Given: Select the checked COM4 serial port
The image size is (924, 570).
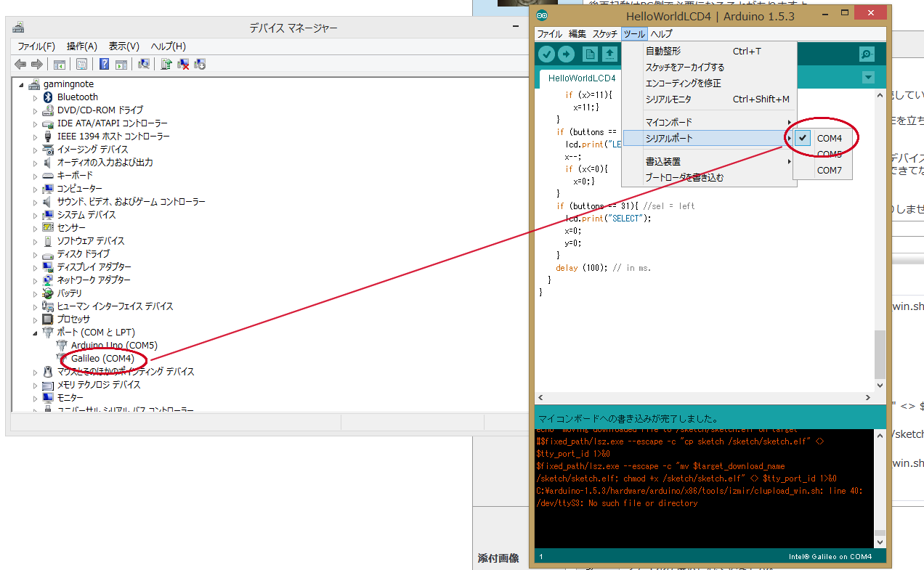Looking at the screenshot, I should click(x=829, y=139).
